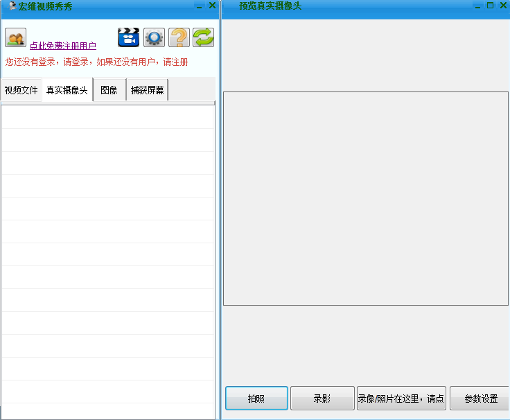
Task: Maximize the 预览真实摄像头 window
Action: tap(490, 6)
